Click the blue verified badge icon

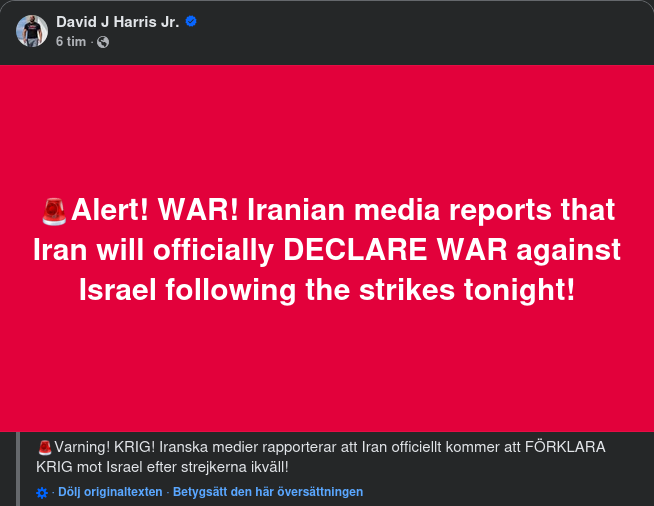click(x=191, y=22)
